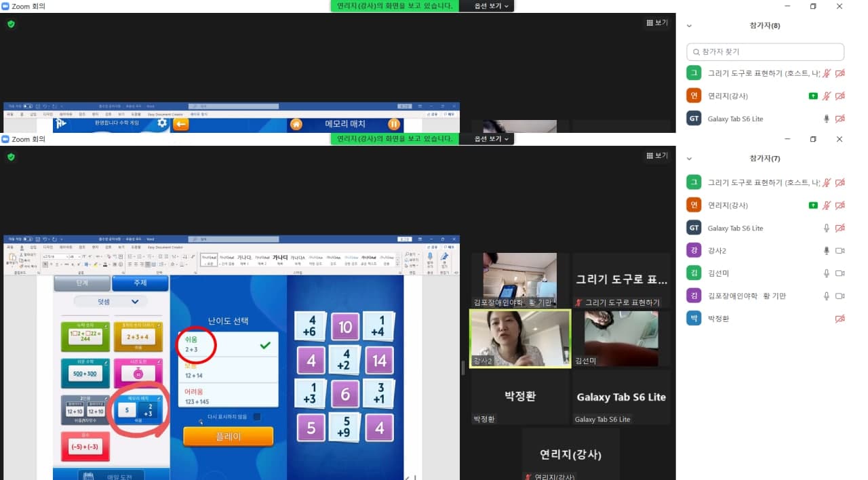
Task: Select 김포장애인야학 황 기만 video tile
Action: pos(521,280)
